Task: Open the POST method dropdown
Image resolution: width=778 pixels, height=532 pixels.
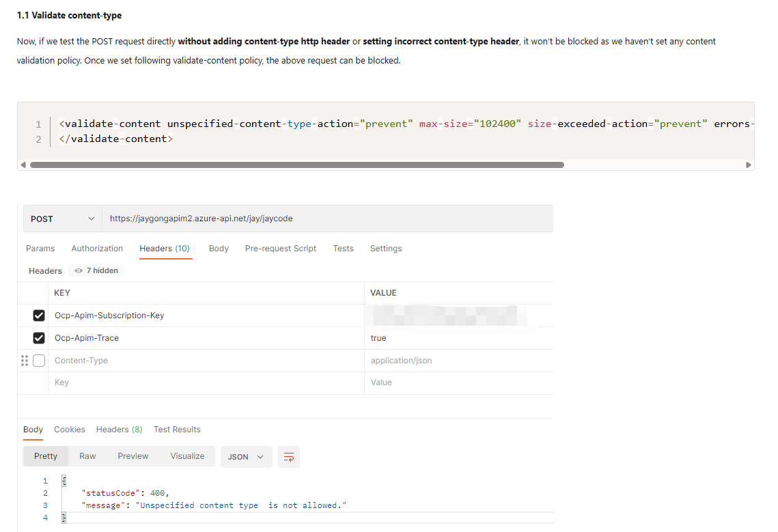Action: 63,219
